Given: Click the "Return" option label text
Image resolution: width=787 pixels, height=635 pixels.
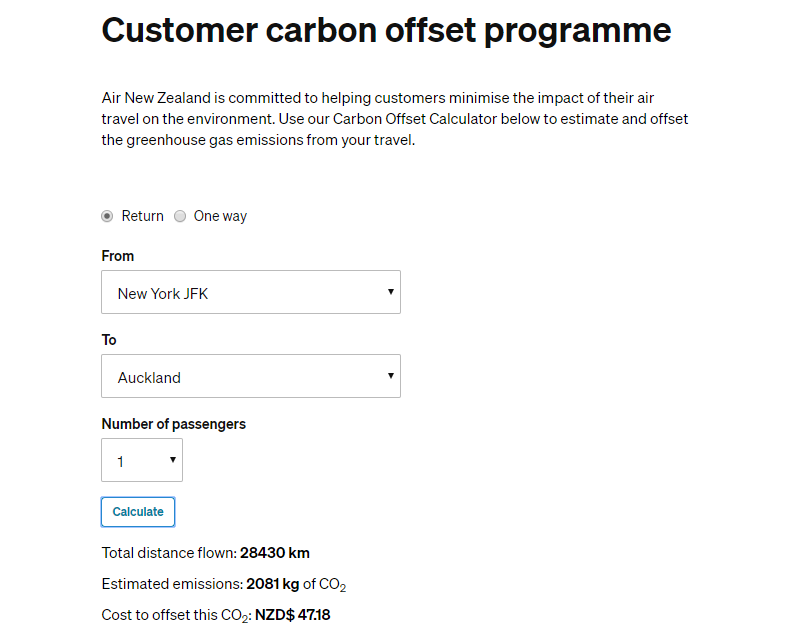Looking at the screenshot, I should point(143,216).
